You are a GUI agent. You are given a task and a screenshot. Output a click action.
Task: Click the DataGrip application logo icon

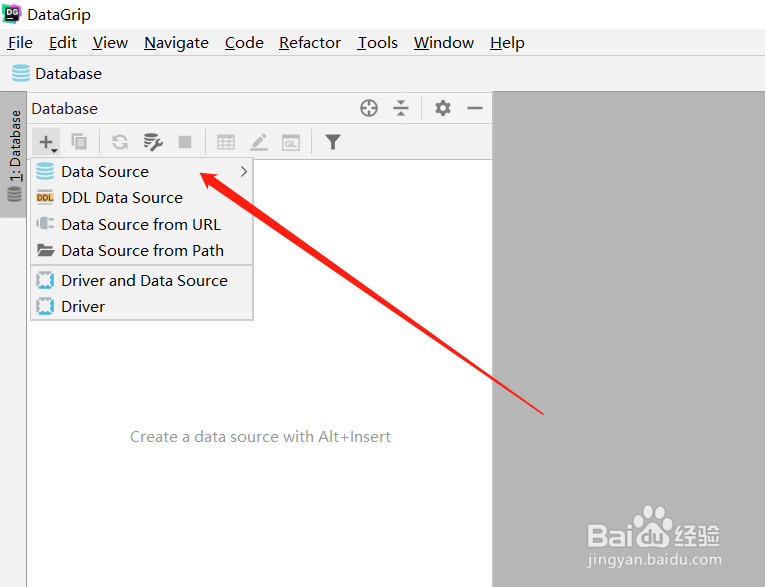(x=12, y=14)
